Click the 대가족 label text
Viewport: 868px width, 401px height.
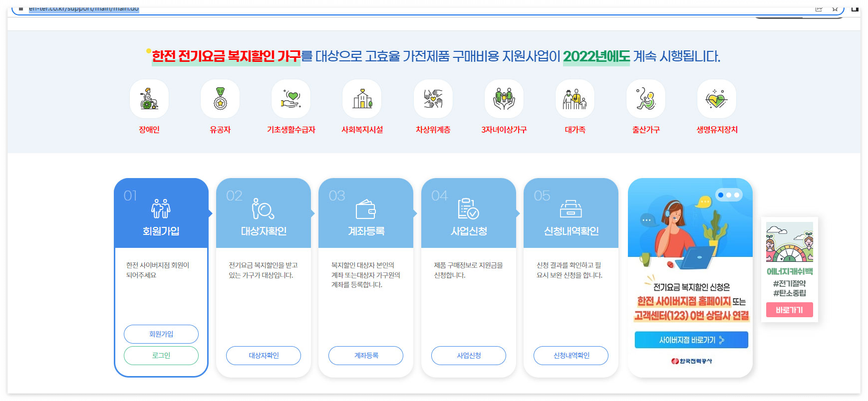(x=575, y=130)
